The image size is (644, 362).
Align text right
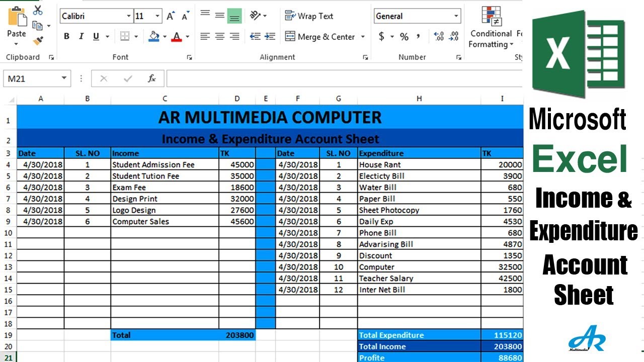pos(234,36)
